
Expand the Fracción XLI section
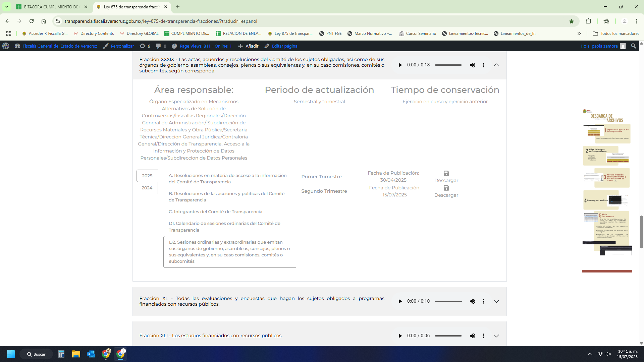click(x=496, y=336)
